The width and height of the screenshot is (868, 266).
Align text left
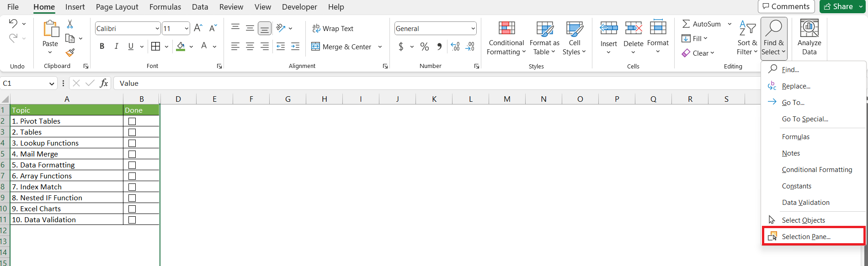pos(235,46)
